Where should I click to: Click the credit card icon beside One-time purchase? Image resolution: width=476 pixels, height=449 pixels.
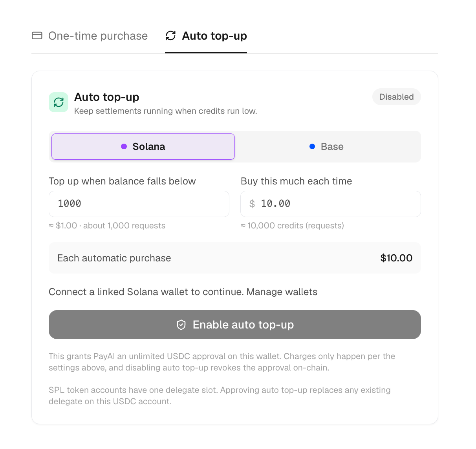pyautogui.click(x=37, y=36)
